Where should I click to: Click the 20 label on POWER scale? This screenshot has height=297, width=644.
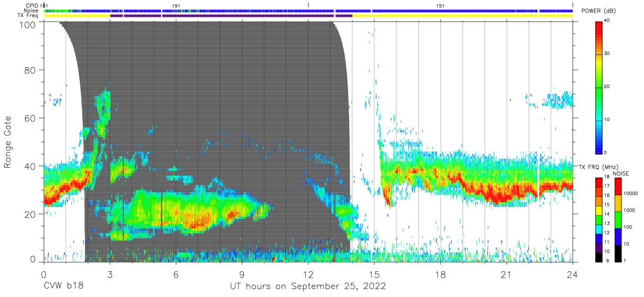607,86
